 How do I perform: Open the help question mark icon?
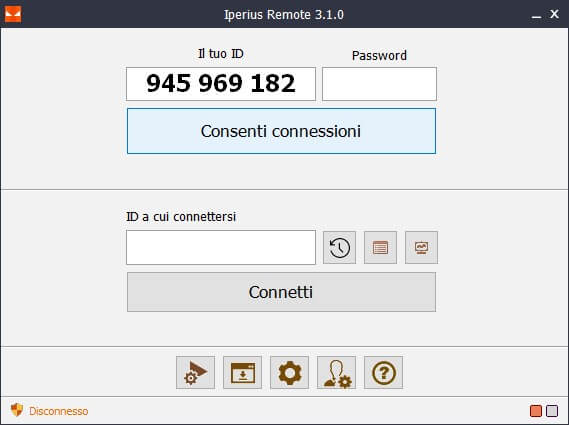tap(383, 372)
